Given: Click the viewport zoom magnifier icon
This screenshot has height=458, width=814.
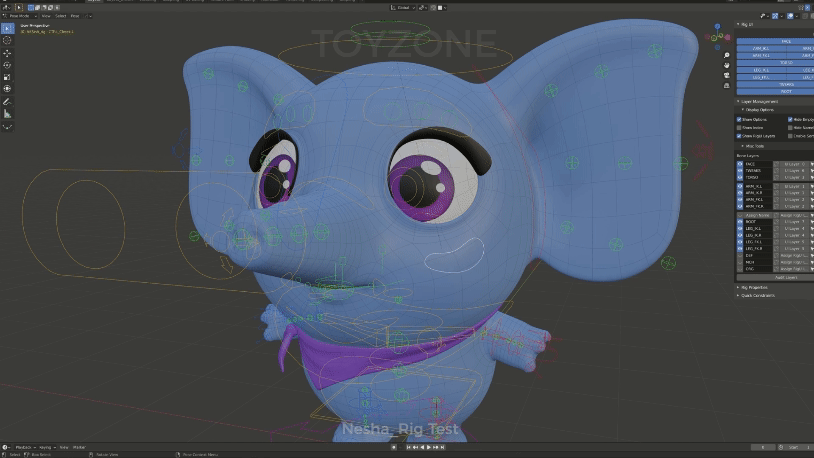Looking at the screenshot, I should 727,55.
